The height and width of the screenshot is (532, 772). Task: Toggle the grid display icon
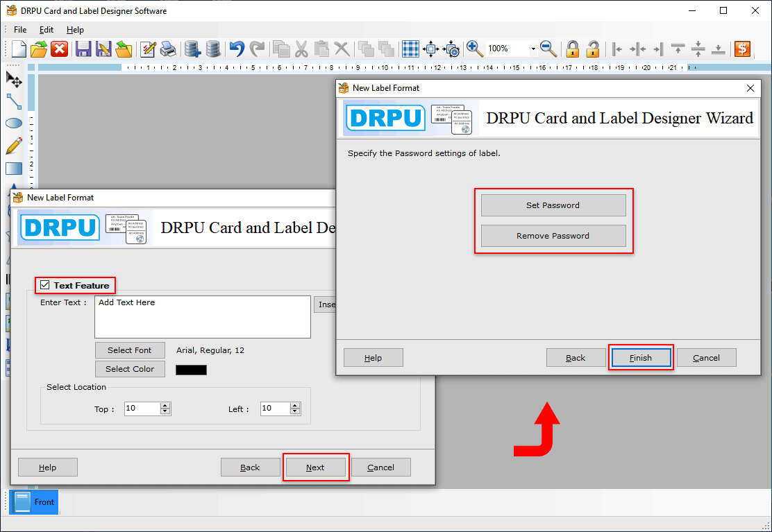(x=410, y=49)
